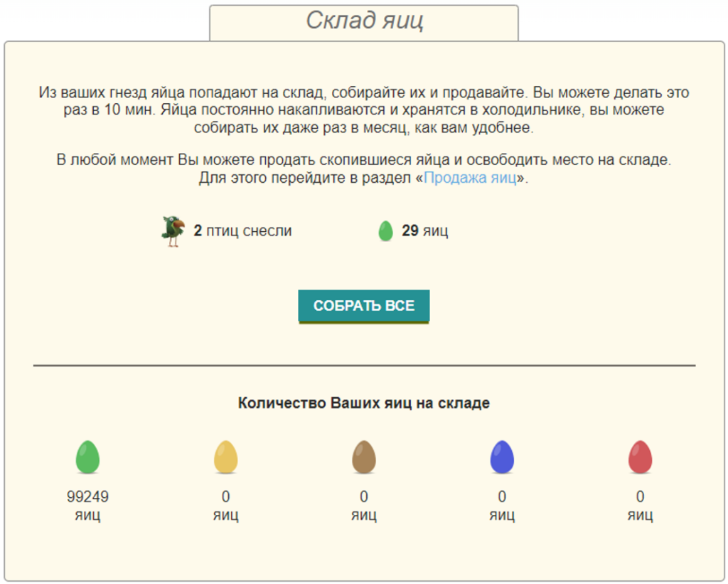Screen dimensions: 728x584
Task: Open the Продажа яиц link
Action: pos(471,178)
